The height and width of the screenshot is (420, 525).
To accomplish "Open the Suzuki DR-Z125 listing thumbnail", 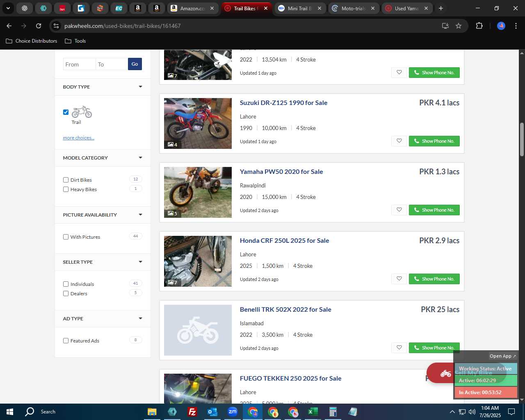I will pyautogui.click(x=198, y=123).
